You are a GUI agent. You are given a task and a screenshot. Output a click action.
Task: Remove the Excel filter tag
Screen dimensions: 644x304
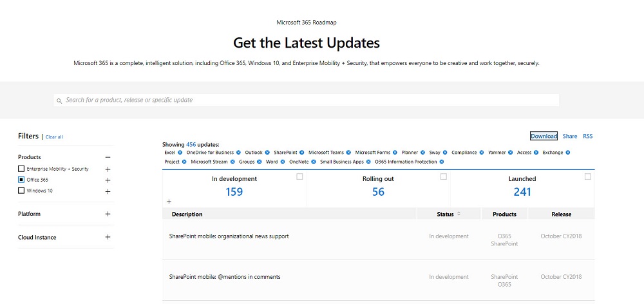180,153
